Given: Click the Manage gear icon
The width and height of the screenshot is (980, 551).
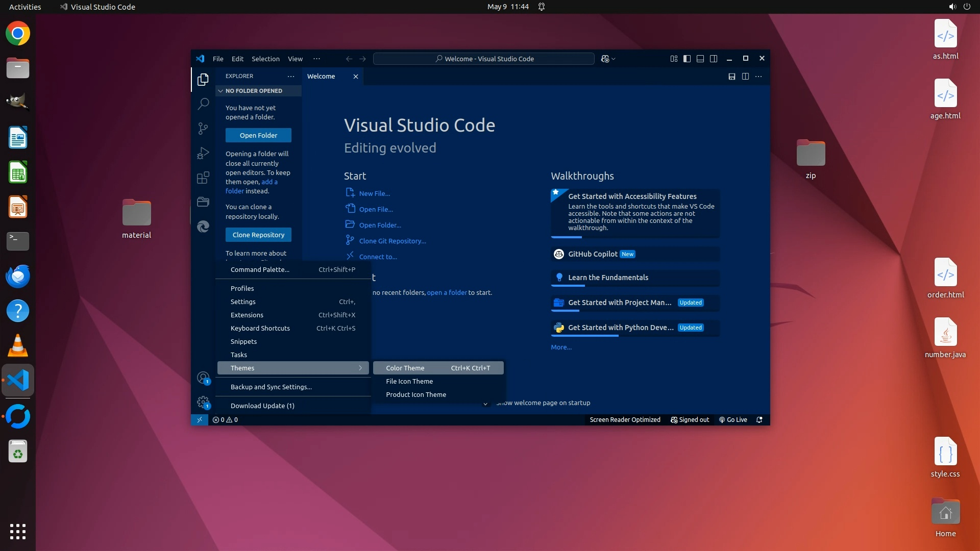Looking at the screenshot, I should pos(203,402).
